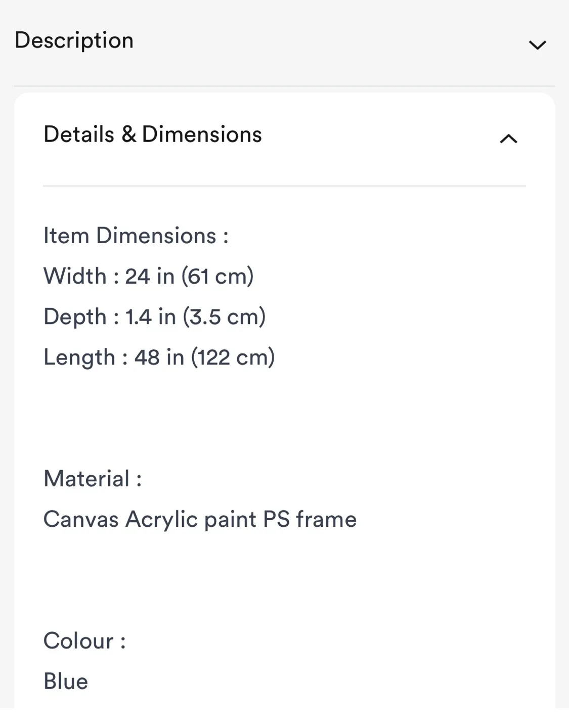
Task: Click the downward chevron beside Description
Action: point(537,44)
